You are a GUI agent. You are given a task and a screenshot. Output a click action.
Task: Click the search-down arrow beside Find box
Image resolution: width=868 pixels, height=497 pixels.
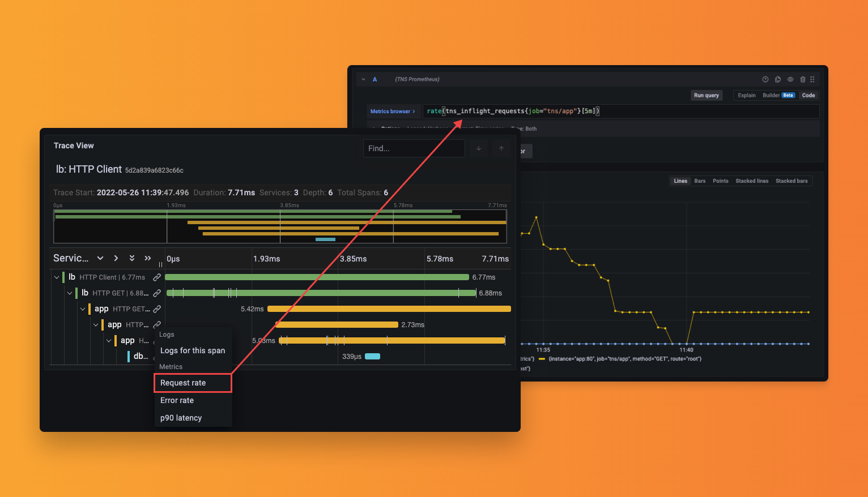(479, 148)
